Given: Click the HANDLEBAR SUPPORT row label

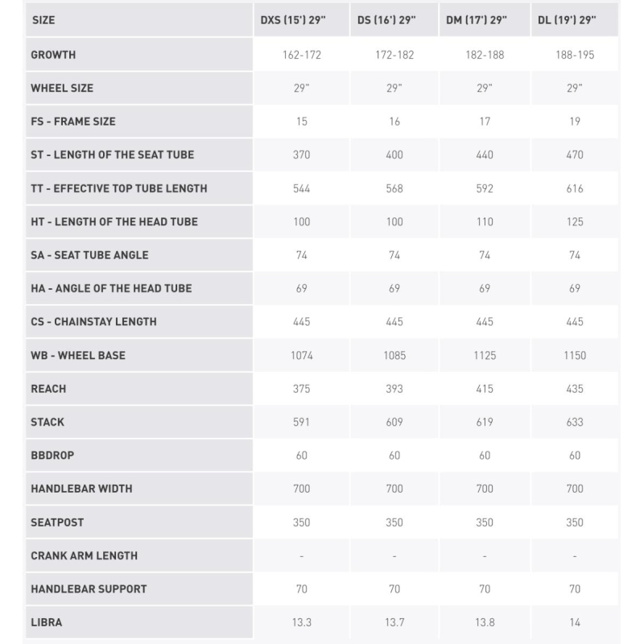Looking at the screenshot, I should coord(89,589).
